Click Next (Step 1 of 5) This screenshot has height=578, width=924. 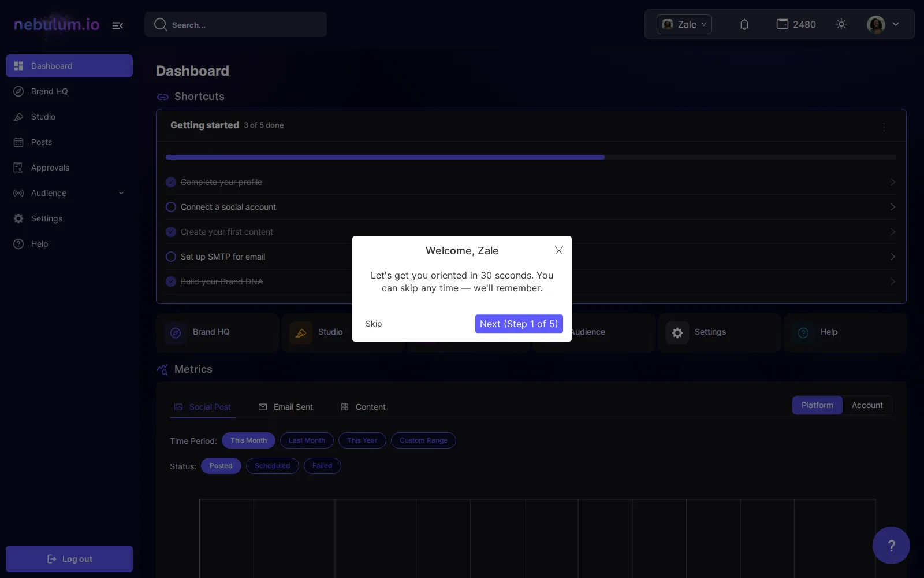click(519, 324)
